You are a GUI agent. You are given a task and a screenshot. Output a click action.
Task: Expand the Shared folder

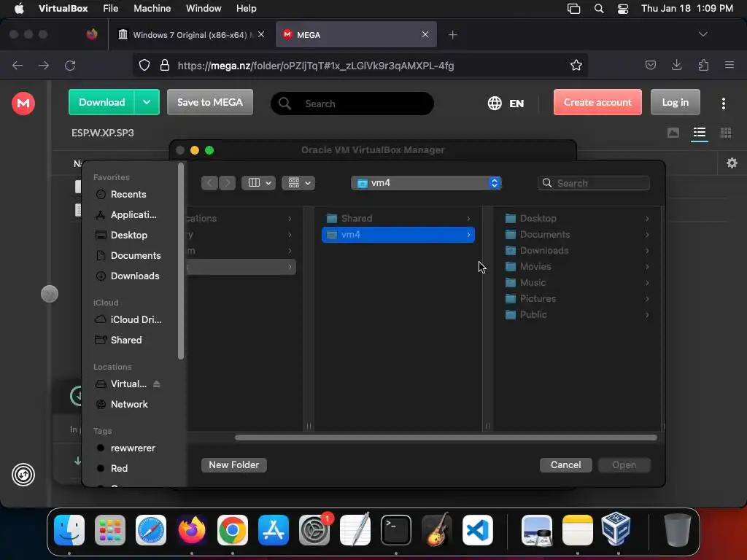(468, 219)
